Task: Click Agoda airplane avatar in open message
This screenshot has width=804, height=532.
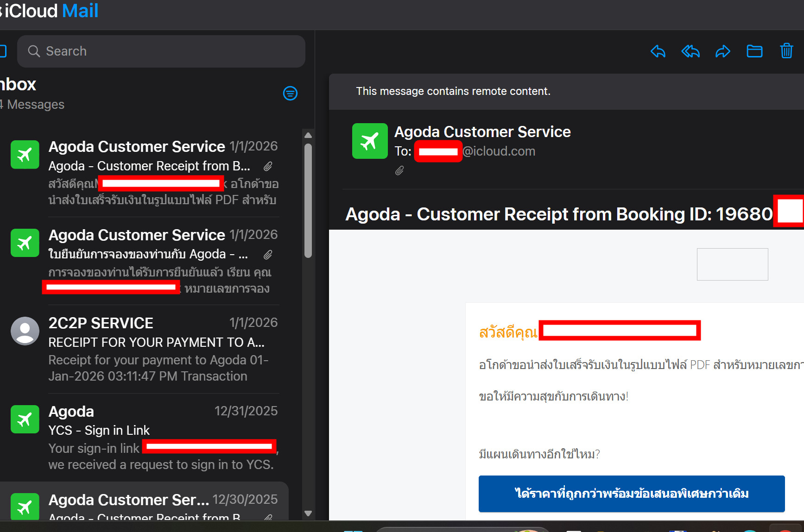Action: click(x=370, y=141)
